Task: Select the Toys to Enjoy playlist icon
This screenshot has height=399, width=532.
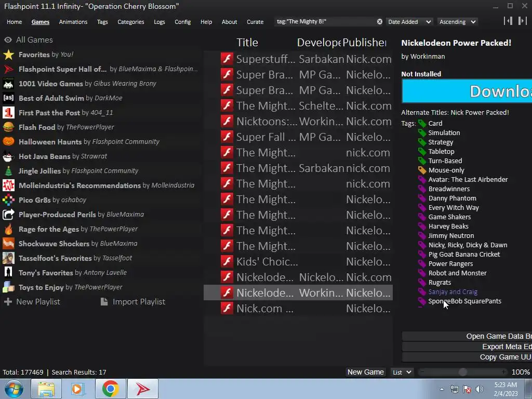Action: pyautogui.click(x=8, y=287)
